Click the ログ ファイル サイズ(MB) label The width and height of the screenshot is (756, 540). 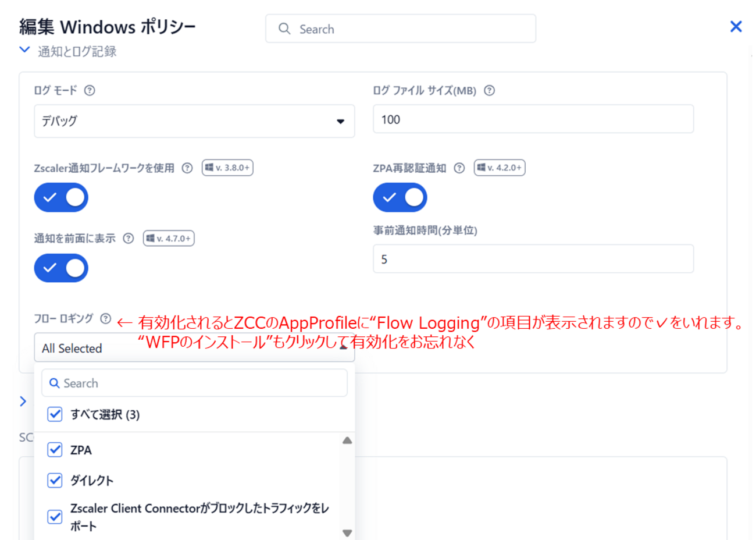(425, 90)
